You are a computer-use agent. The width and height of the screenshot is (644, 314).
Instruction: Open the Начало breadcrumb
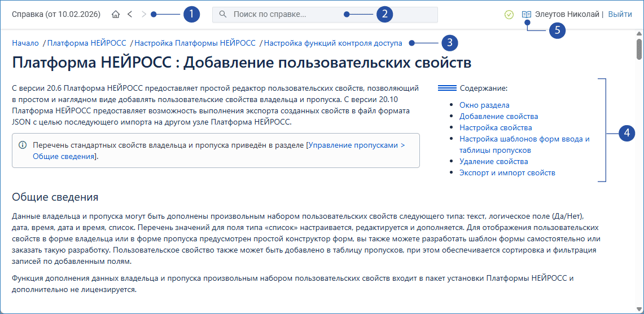(x=25, y=43)
